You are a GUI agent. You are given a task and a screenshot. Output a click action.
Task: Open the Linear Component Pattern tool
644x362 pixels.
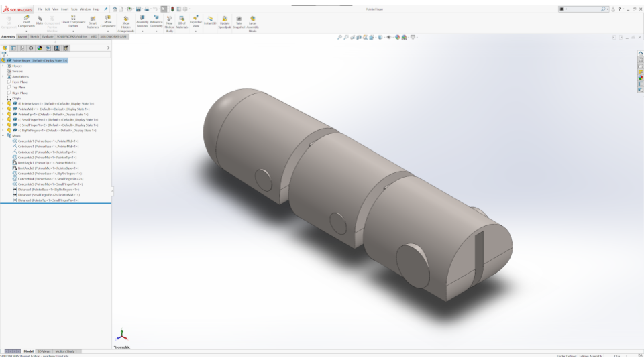[x=74, y=22]
